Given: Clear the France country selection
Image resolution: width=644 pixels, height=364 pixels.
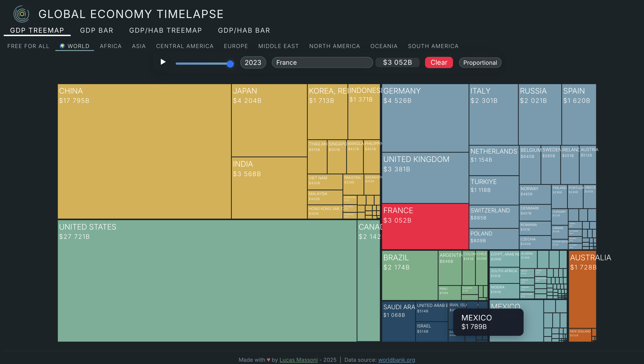Looking at the screenshot, I should pyautogui.click(x=439, y=62).
